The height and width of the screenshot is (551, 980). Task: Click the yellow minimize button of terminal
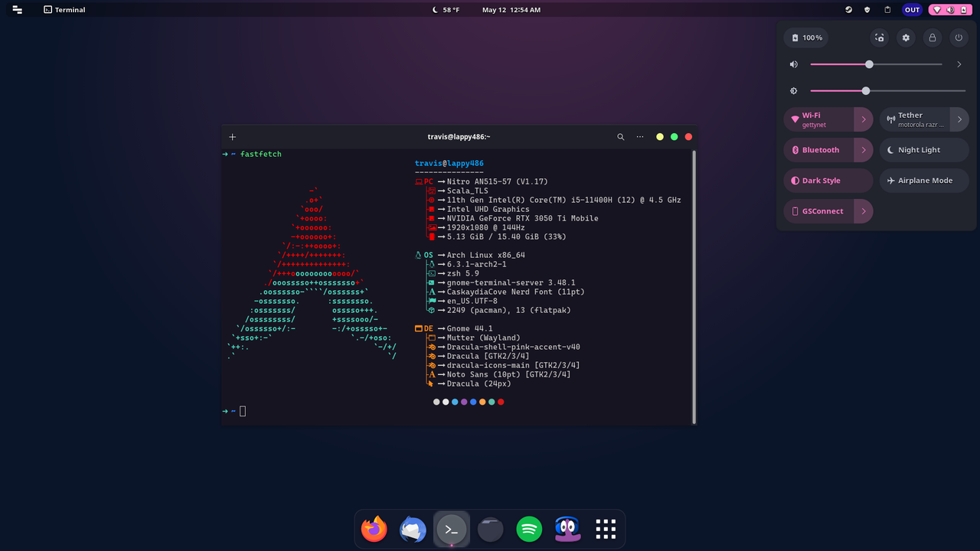(660, 137)
